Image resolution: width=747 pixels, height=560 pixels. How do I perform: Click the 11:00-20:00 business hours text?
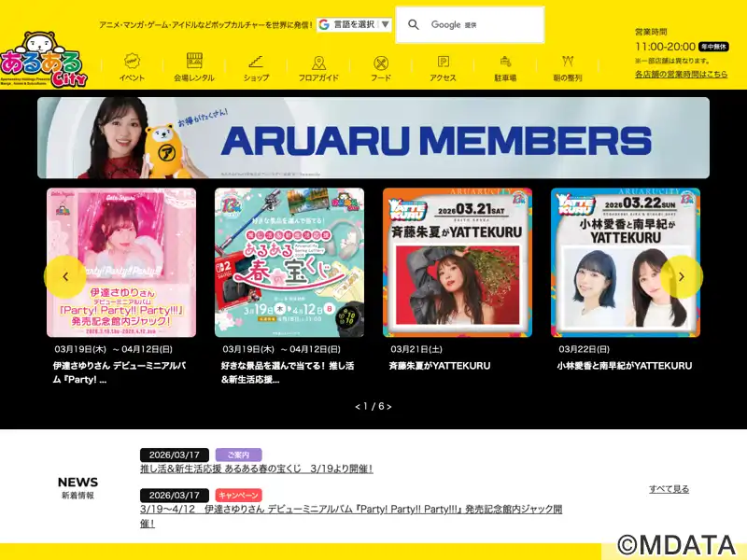(x=665, y=47)
